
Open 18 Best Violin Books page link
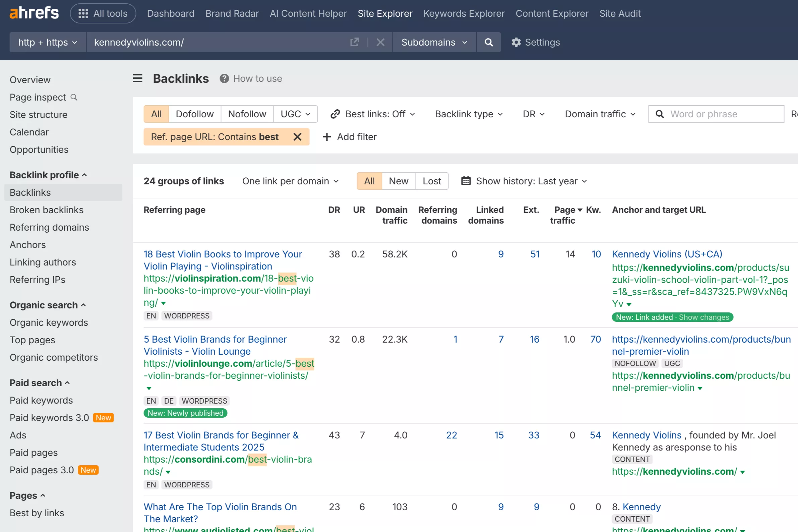(223, 260)
